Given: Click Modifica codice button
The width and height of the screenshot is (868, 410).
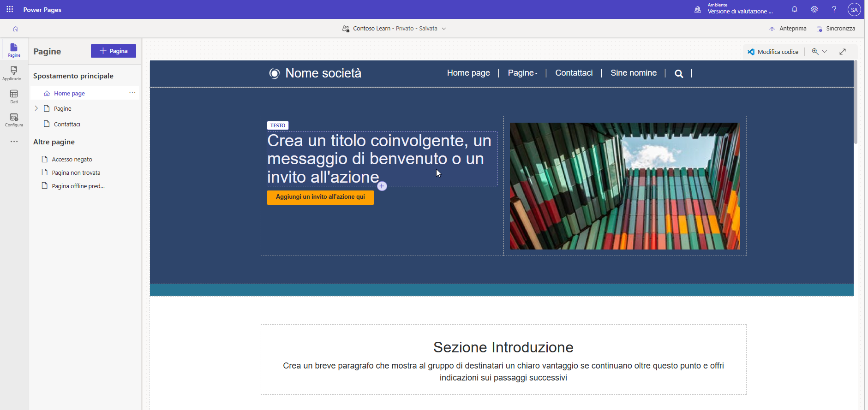Looking at the screenshot, I should click(773, 52).
